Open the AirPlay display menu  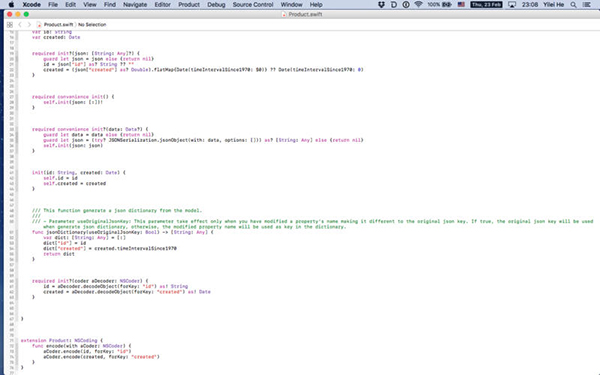pyautogui.click(x=512, y=5)
